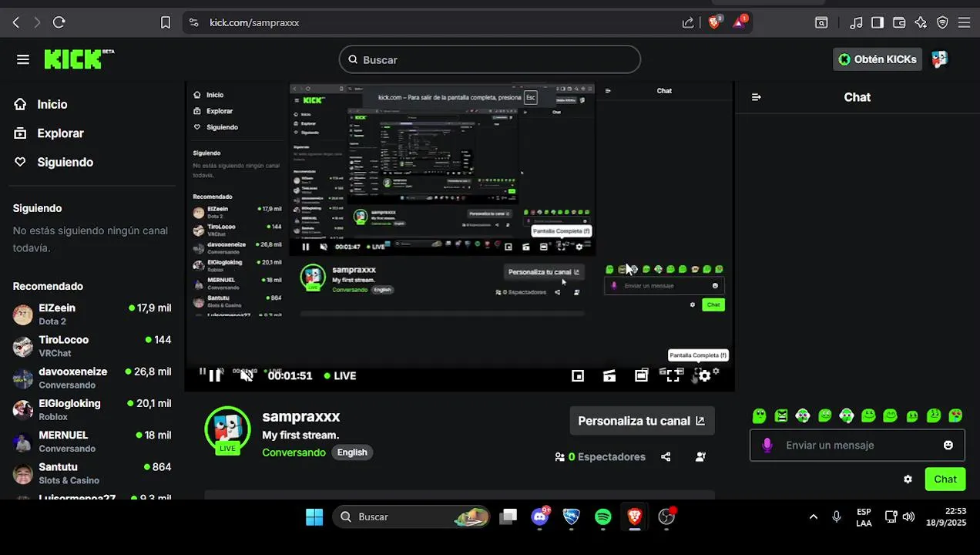Show hidden system tray icons

click(x=813, y=516)
